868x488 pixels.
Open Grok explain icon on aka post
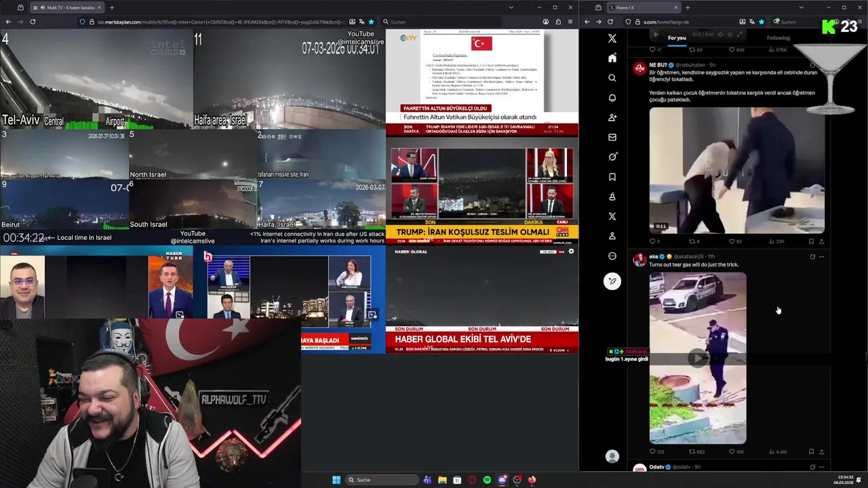coord(812,257)
